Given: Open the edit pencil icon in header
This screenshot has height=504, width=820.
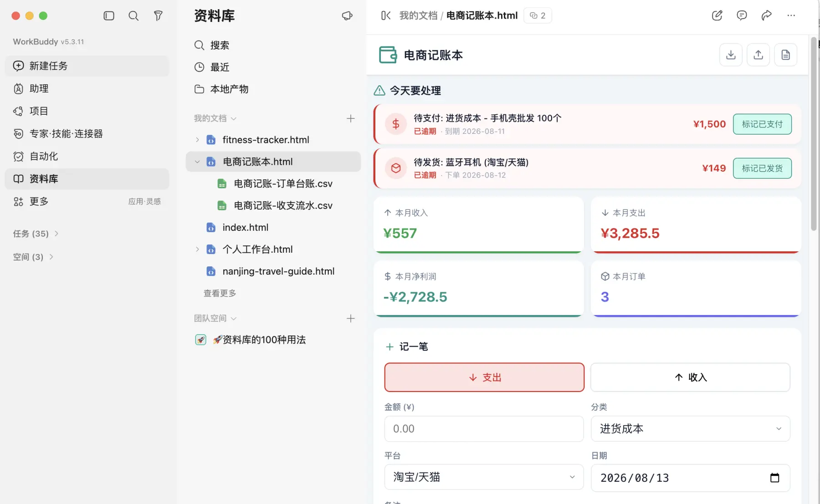Looking at the screenshot, I should [x=717, y=15].
